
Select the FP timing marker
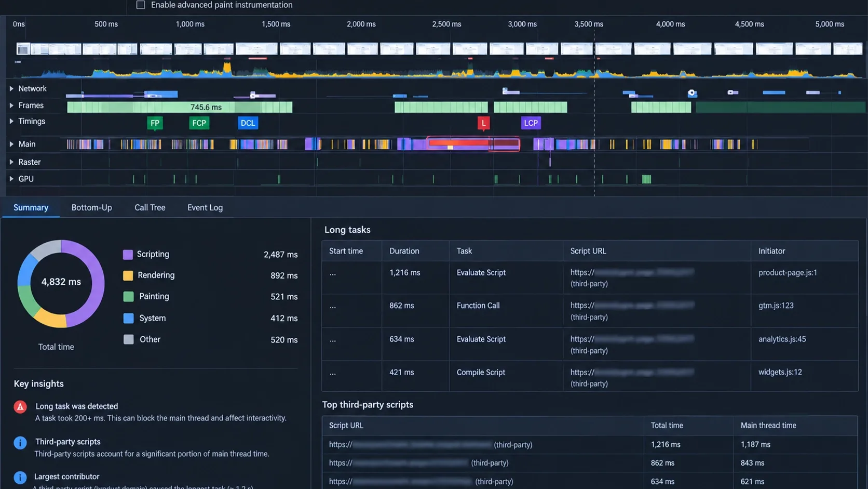click(x=155, y=123)
